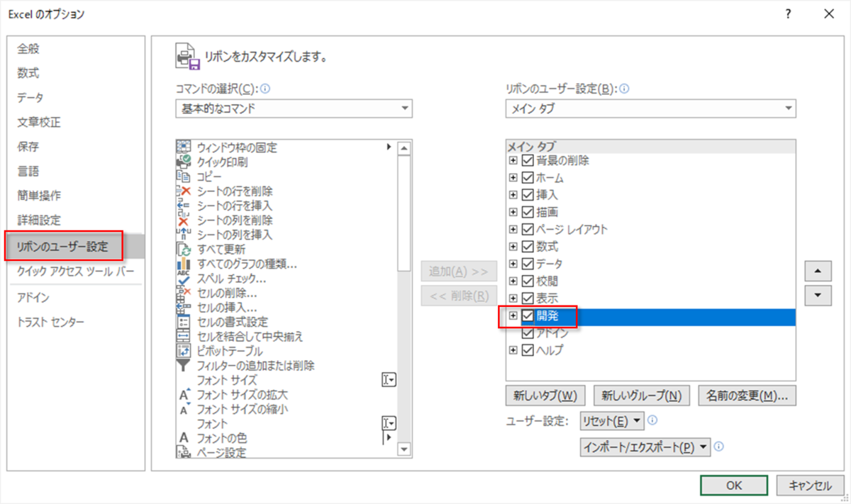Click the 新しいグループ button
The width and height of the screenshot is (851, 504).
[x=642, y=395]
